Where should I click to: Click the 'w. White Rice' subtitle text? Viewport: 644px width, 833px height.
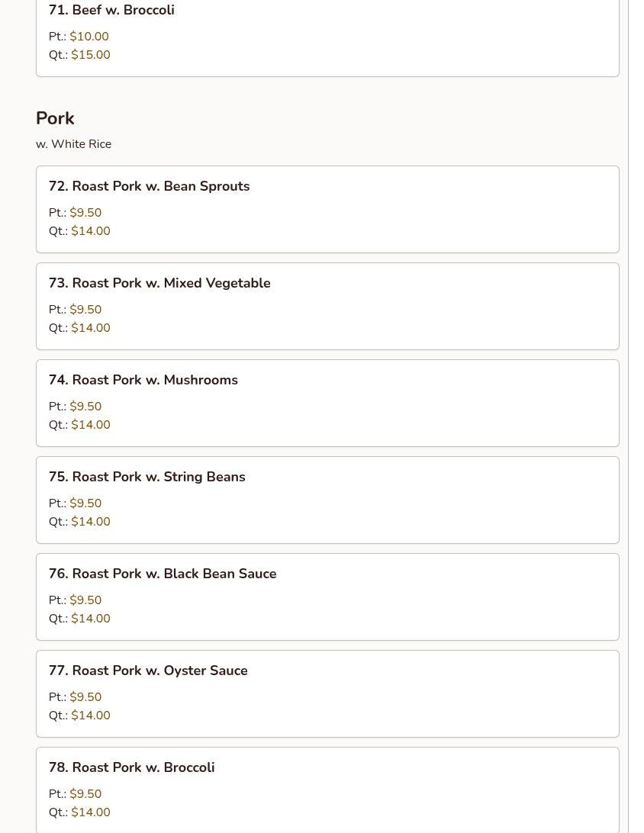(x=73, y=144)
